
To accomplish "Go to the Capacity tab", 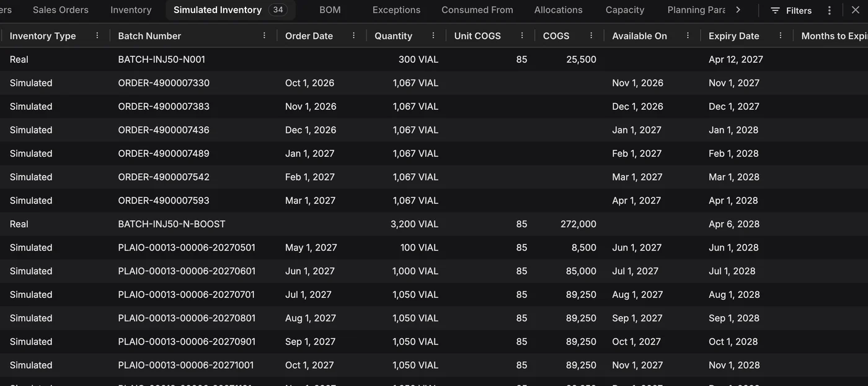I will click(625, 10).
